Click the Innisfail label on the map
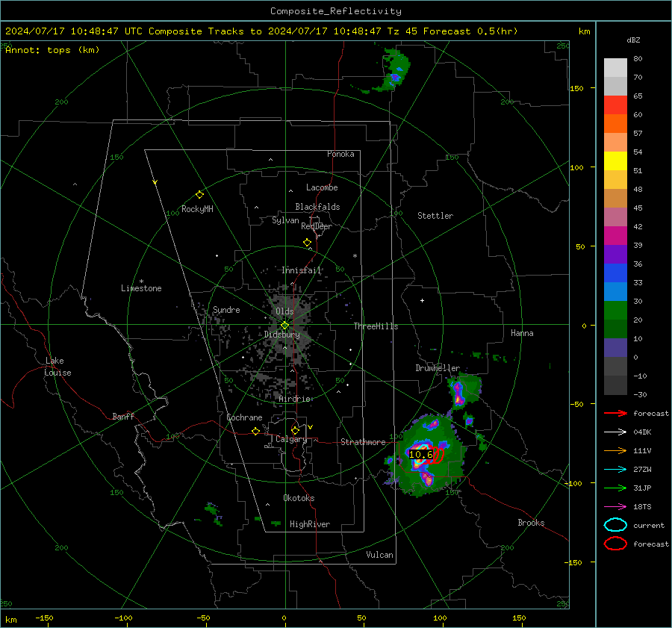 point(301,270)
